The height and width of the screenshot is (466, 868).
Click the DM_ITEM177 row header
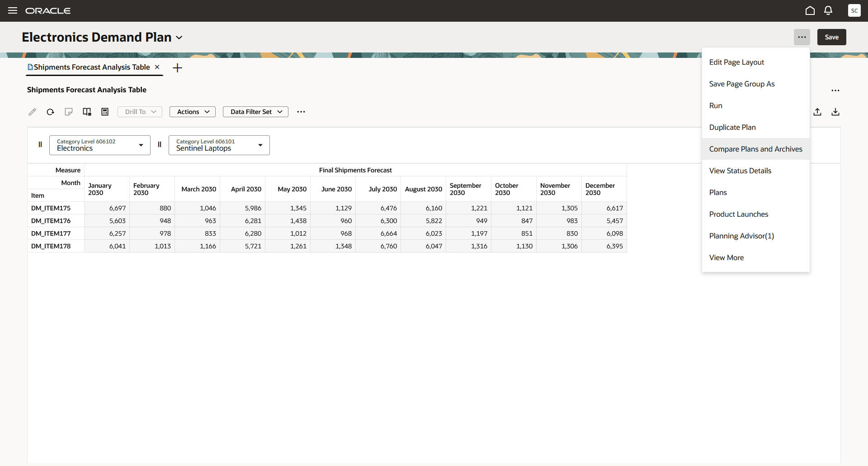pyautogui.click(x=56, y=233)
